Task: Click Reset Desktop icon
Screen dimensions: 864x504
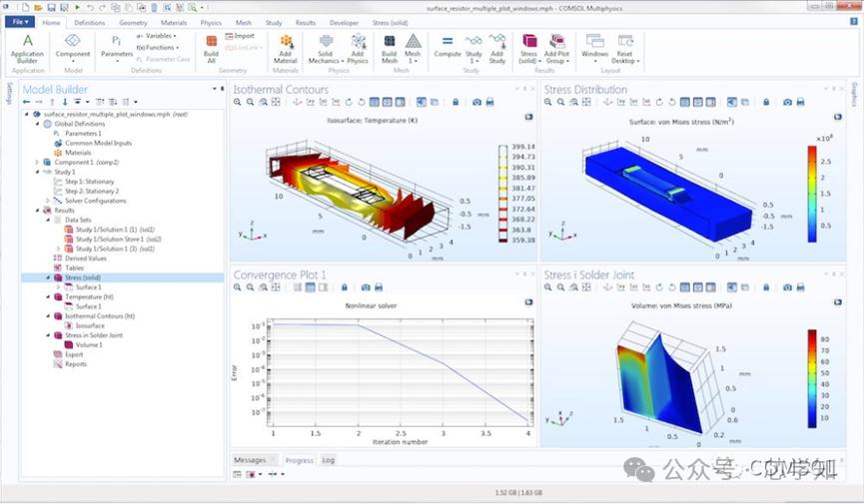Action: (625, 49)
